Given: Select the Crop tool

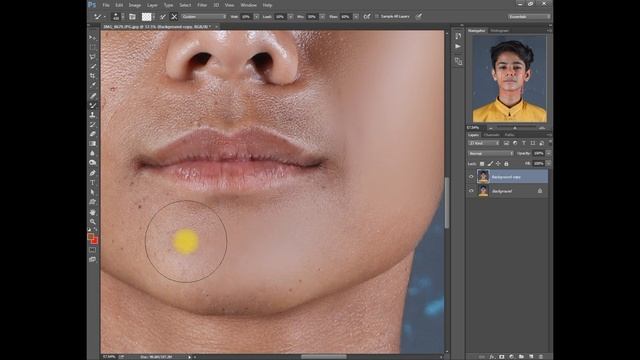Looking at the screenshot, I should click(93, 76).
